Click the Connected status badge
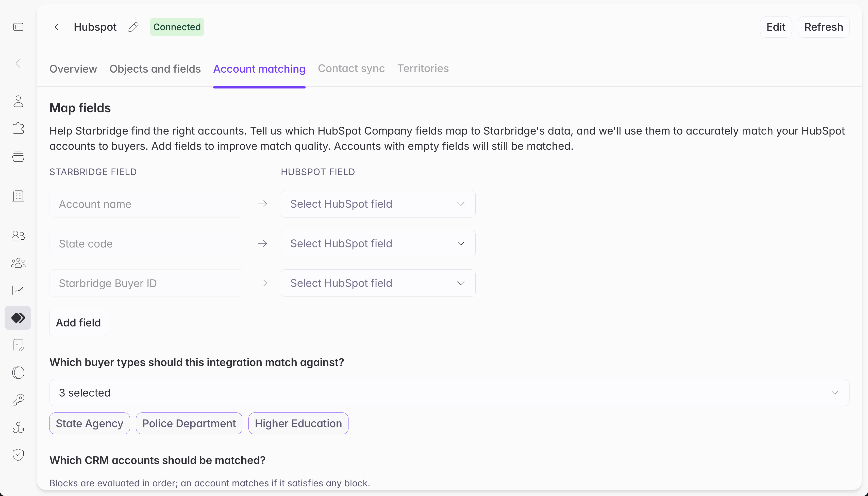 177,27
